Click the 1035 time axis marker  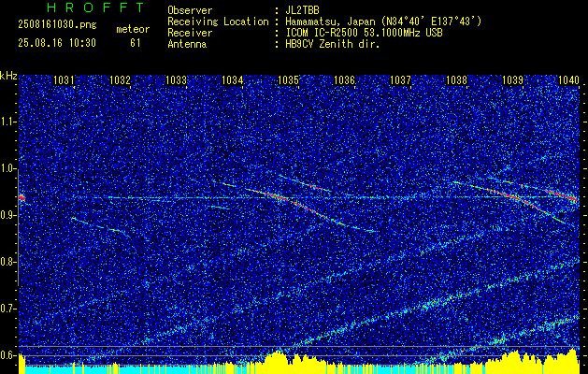pyautogui.click(x=288, y=79)
